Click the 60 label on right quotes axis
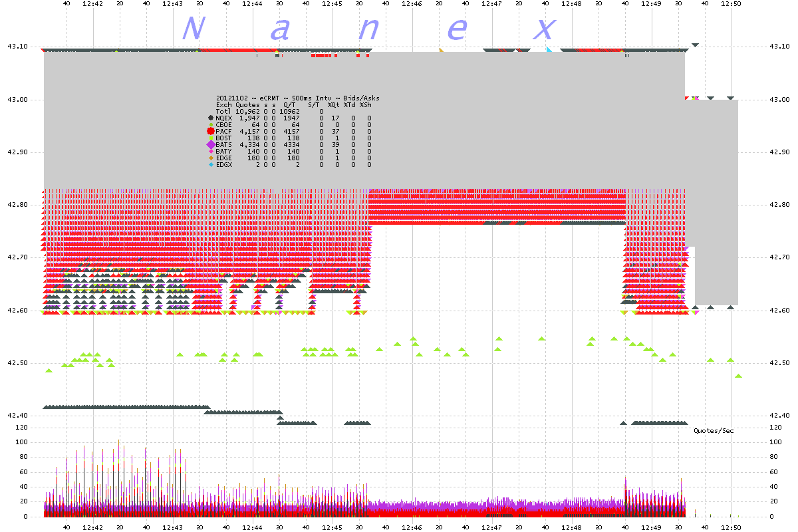Viewport: 798px width, 532px height. tap(773, 472)
